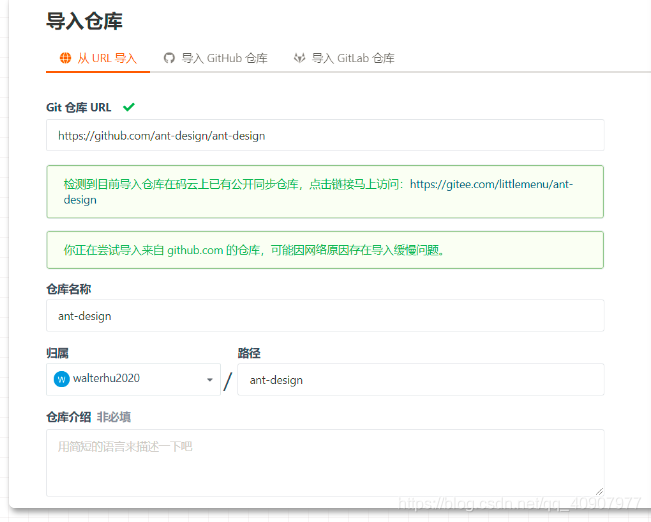
Task: Focus the Git 仓库 URL input field
Action: (x=325, y=135)
